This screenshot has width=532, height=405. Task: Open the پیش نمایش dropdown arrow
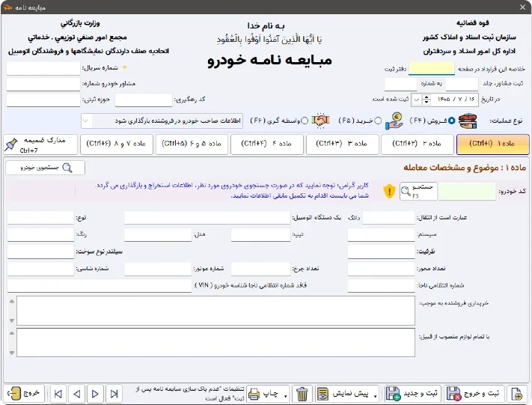pyautogui.click(x=376, y=395)
